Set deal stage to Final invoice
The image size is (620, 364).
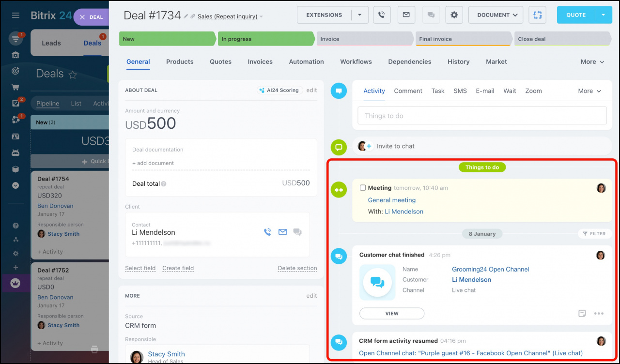click(464, 39)
